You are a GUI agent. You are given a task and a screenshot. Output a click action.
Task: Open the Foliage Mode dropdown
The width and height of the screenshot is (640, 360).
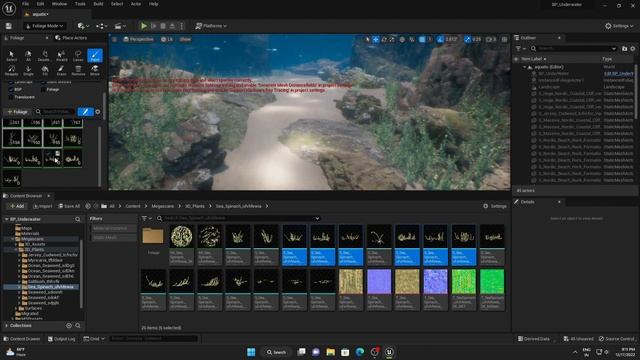pos(45,26)
